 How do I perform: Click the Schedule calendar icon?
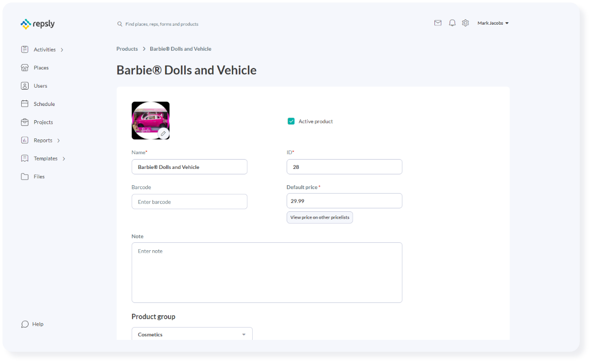click(25, 104)
